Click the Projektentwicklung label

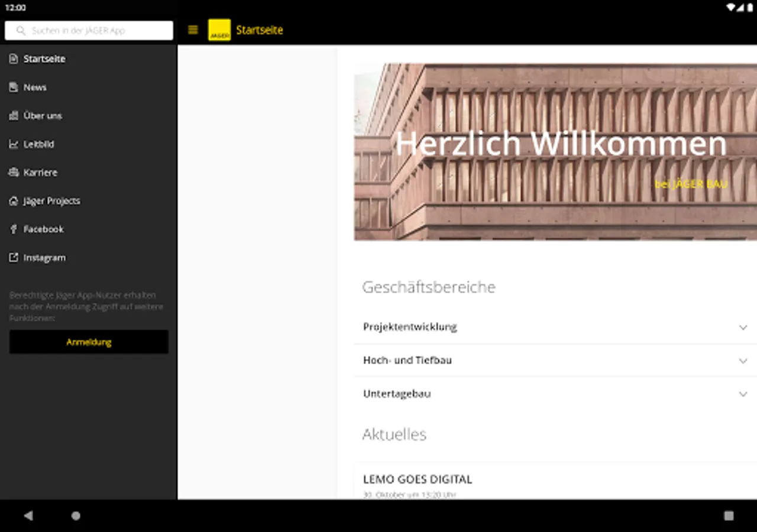[410, 327]
